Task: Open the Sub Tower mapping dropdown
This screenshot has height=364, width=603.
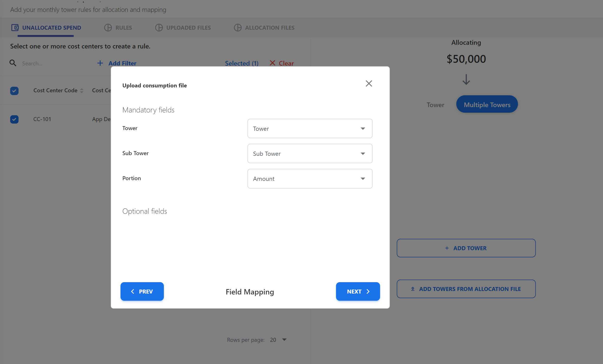Action: point(310,153)
